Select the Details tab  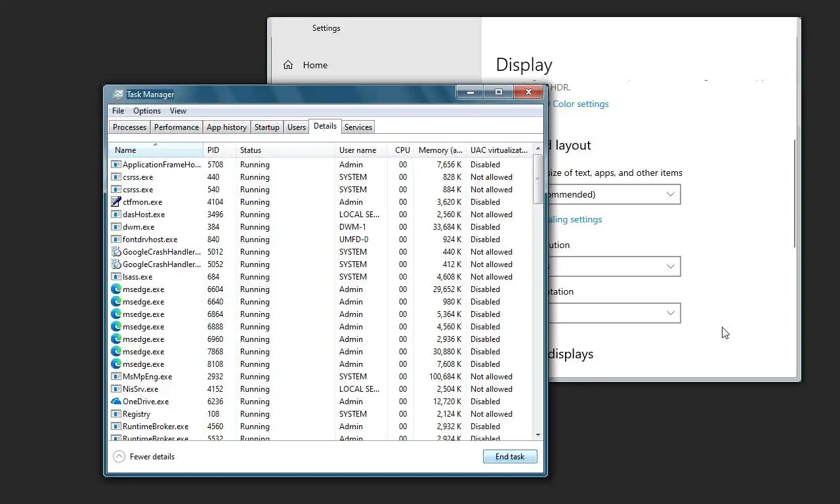[325, 126]
